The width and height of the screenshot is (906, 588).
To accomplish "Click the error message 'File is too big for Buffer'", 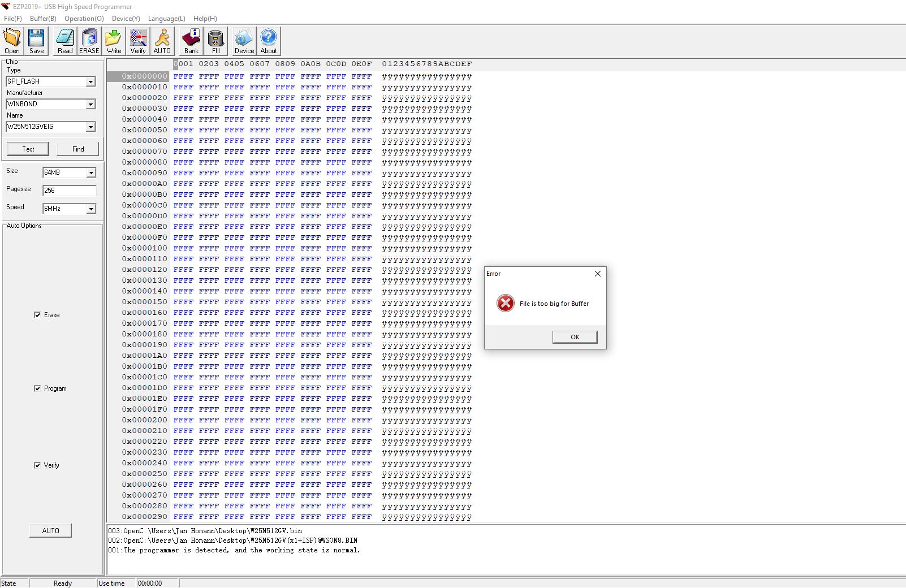I will point(554,304).
